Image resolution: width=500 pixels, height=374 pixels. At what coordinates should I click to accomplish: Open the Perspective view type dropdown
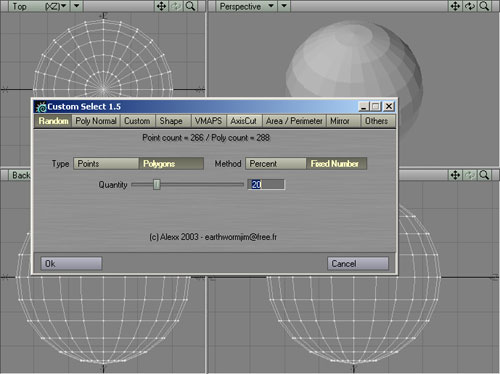[x=246, y=6]
